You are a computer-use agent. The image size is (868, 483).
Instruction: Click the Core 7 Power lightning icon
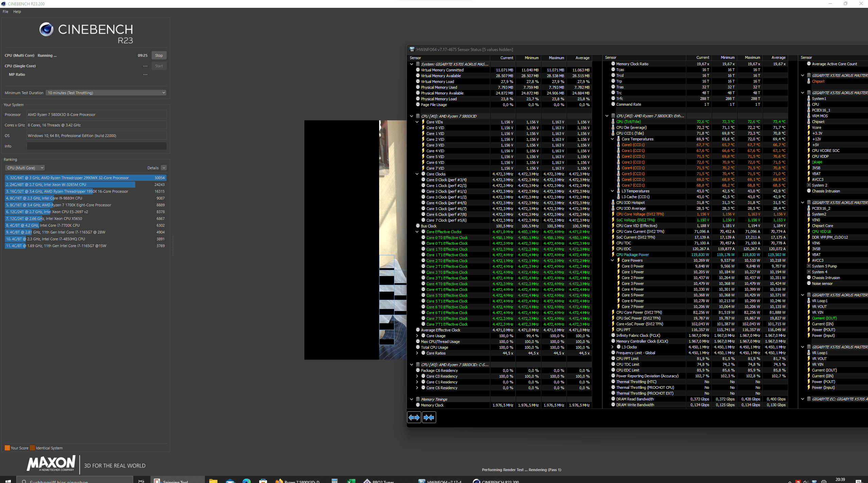619,307
